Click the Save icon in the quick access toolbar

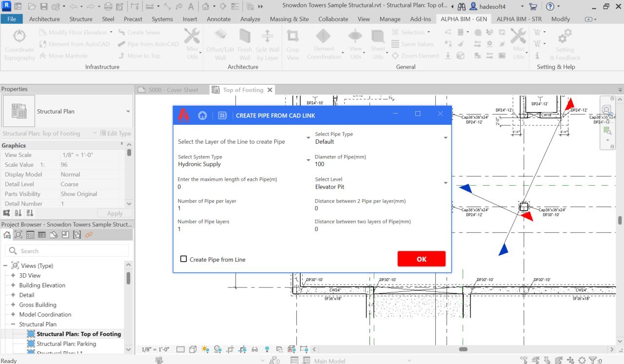(x=44, y=6)
